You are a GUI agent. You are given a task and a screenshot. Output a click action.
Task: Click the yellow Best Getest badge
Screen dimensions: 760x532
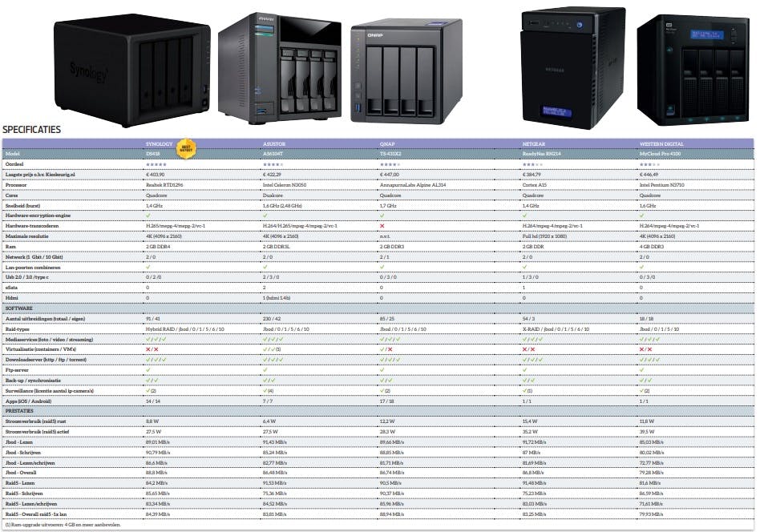(x=186, y=148)
